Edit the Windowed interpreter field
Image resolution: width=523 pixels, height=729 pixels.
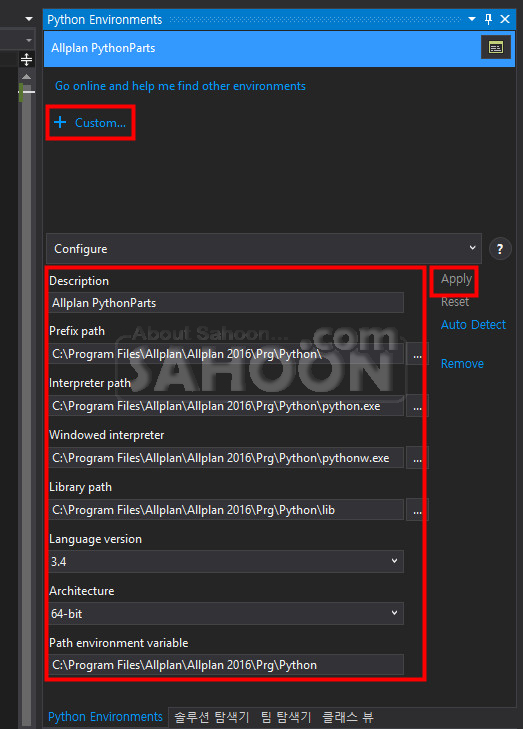click(226, 458)
